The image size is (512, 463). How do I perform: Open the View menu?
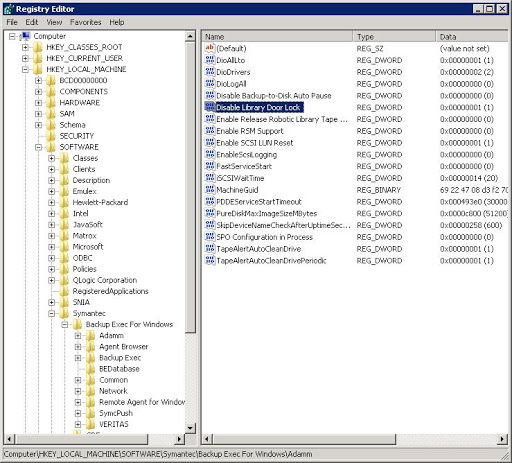pyautogui.click(x=54, y=22)
